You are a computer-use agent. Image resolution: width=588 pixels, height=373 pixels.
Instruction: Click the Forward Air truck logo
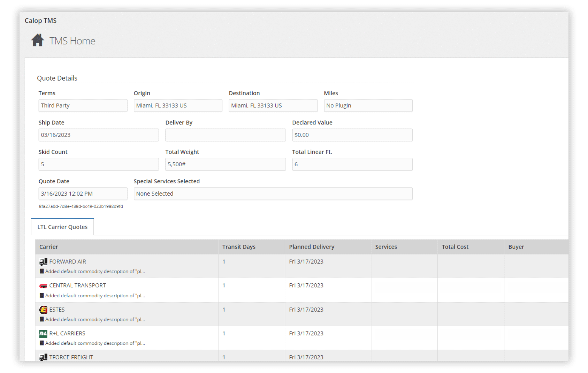coord(43,262)
